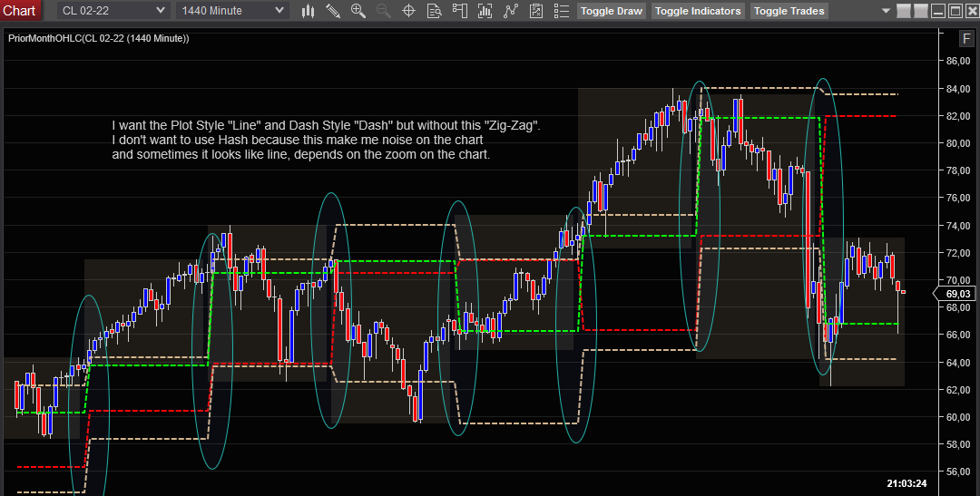
Task: Click the 76,00 price axis label
Action: coord(958,198)
